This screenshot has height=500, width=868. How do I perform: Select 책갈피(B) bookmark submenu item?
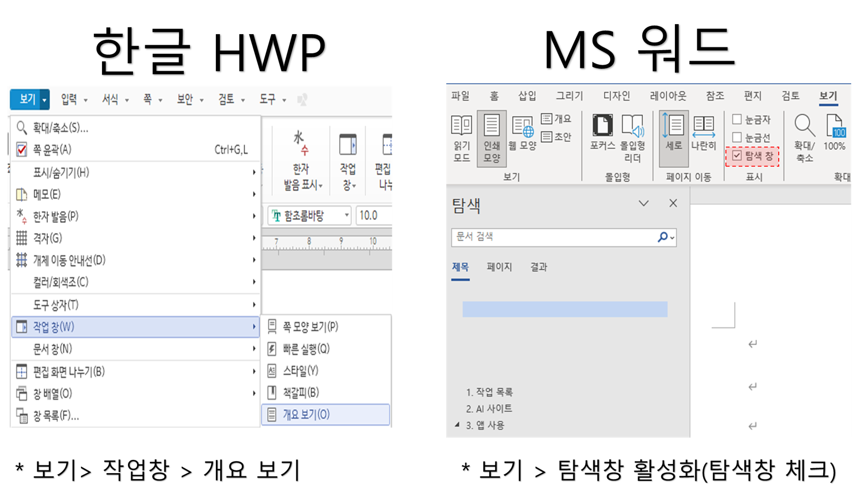pyautogui.click(x=326, y=392)
